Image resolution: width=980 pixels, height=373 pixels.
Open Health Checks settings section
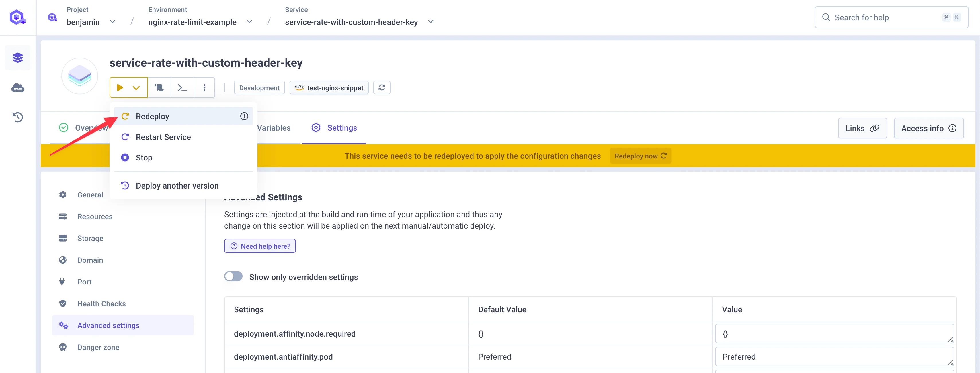[x=123, y=303]
